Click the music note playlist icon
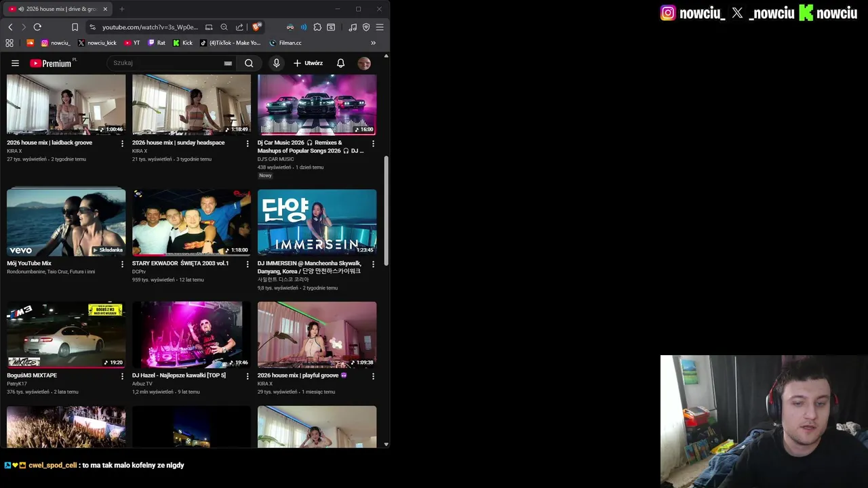This screenshot has width=868, height=488. click(x=353, y=27)
